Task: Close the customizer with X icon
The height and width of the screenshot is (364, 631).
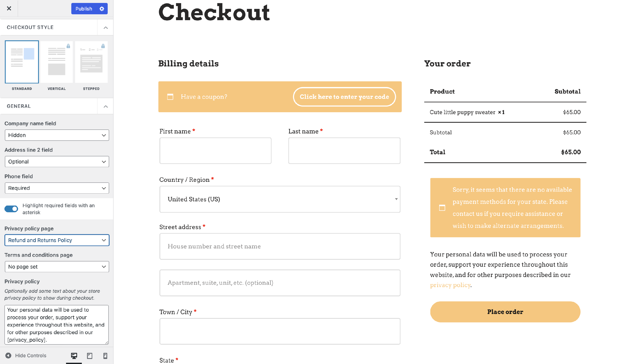Action: [x=9, y=8]
